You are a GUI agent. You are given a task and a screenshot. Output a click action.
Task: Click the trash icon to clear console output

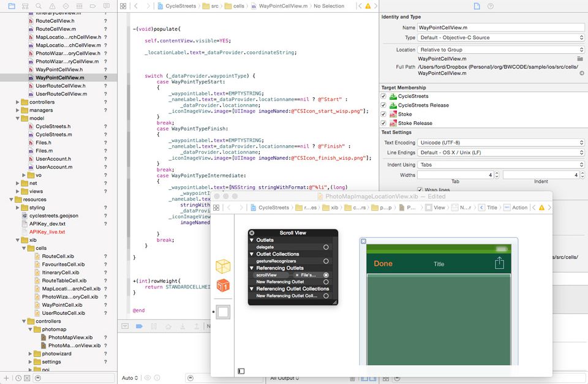[x=352, y=378]
